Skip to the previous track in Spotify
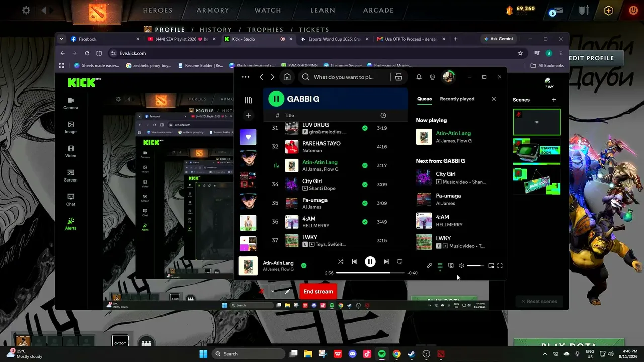Screen dimensions: 644x362 pos(354,261)
